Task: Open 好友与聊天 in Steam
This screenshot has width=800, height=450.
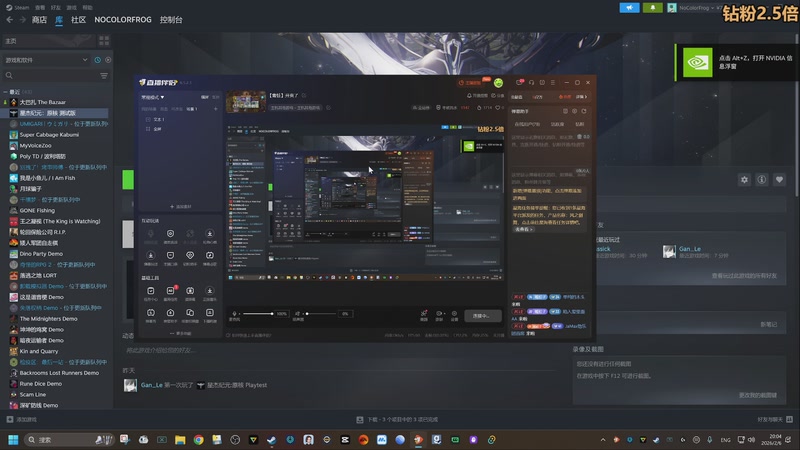Action: (775, 419)
